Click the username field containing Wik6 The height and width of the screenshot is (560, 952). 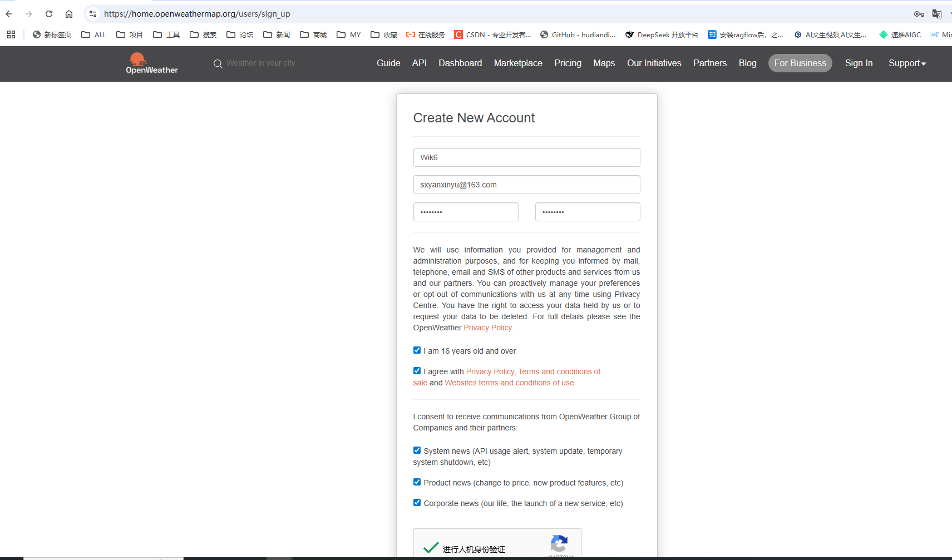coord(526,157)
